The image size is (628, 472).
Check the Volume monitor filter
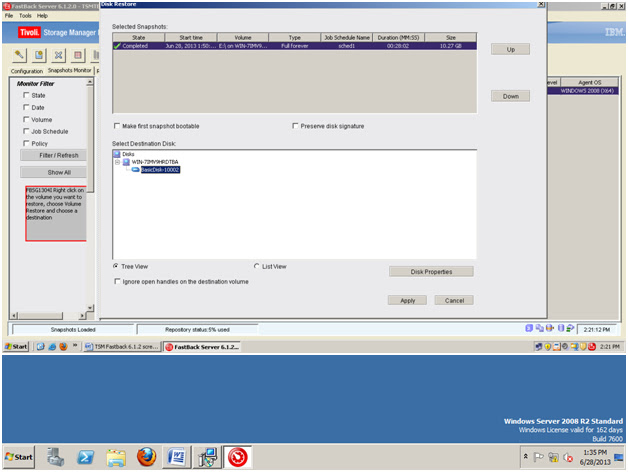(26, 119)
